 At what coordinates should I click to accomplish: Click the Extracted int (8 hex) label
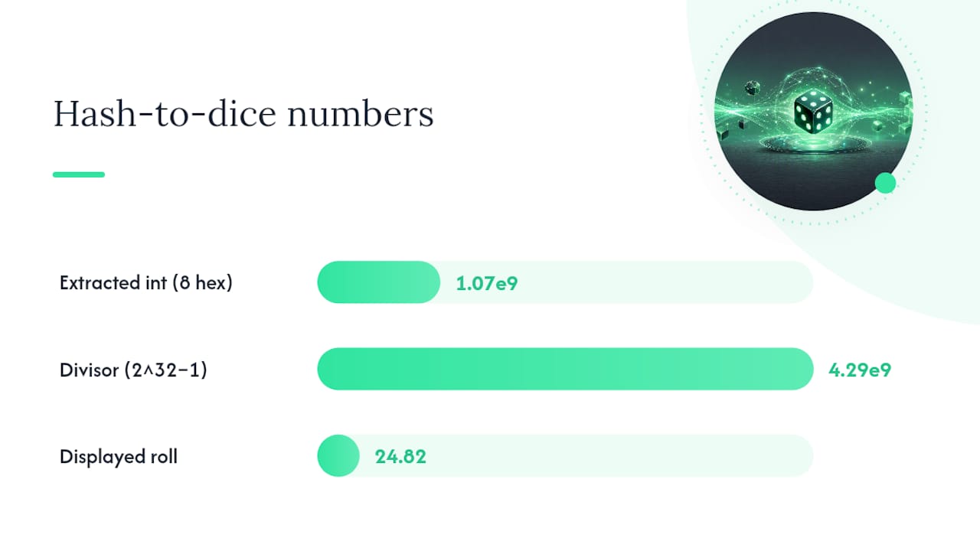point(146,282)
